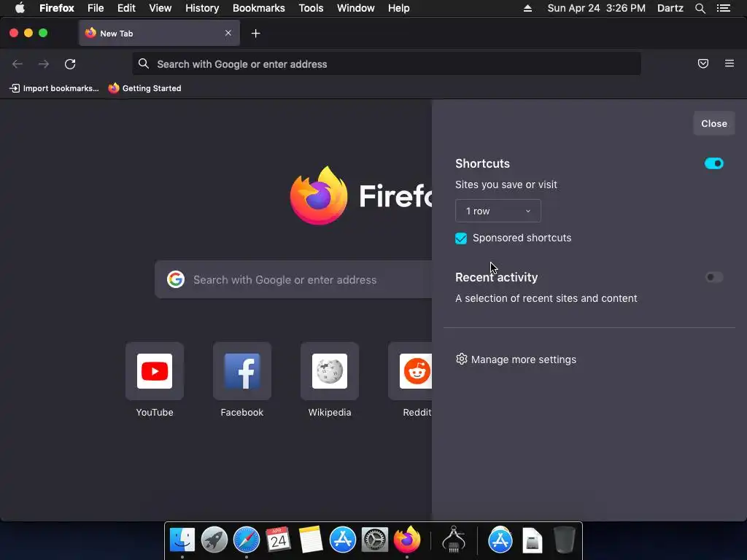The image size is (747, 560).
Task: Click the Import bookmarks toolbar item
Action: (54, 88)
